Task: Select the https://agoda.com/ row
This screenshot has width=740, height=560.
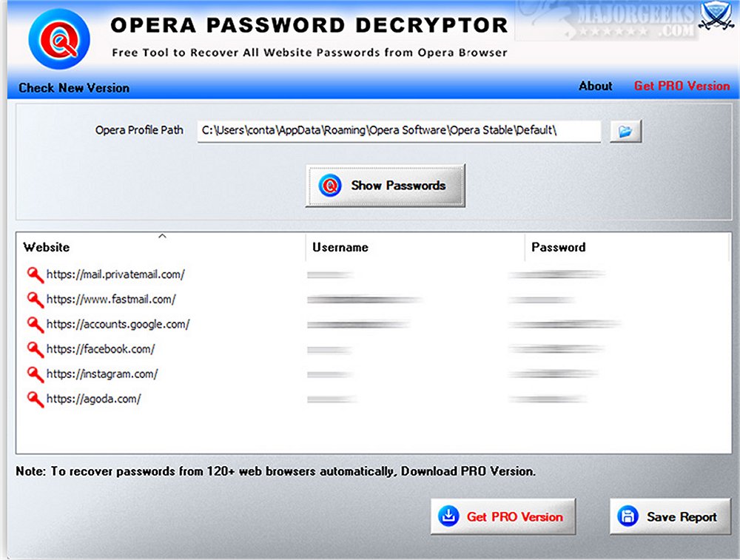Action: [x=373, y=399]
